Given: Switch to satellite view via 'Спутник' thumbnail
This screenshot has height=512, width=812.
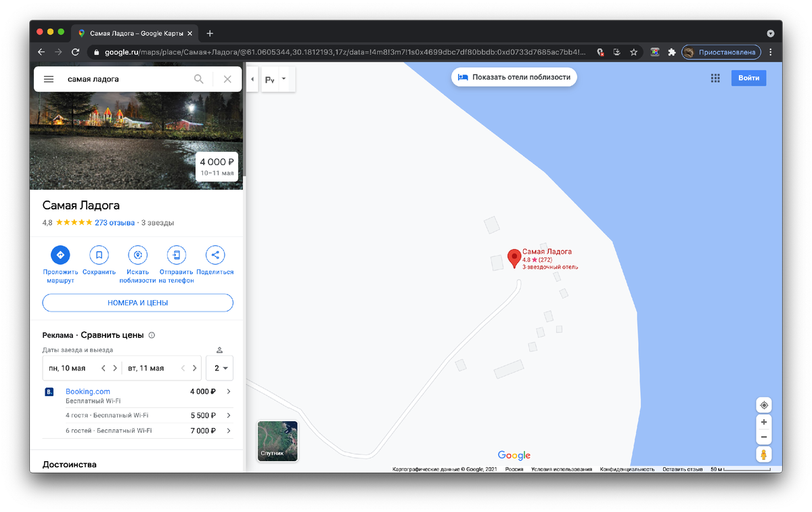Looking at the screenshot, I should (277, 441).
